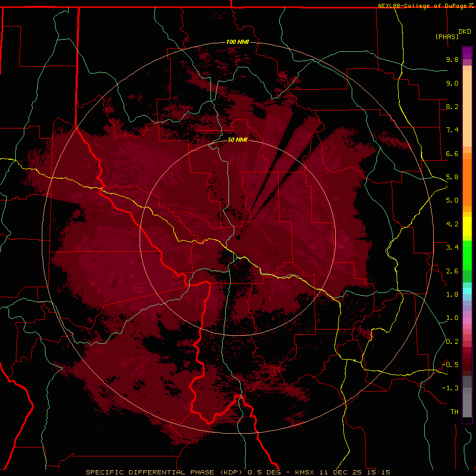Click the 0.5 DEG elevation text

click(x=265, y=472)
